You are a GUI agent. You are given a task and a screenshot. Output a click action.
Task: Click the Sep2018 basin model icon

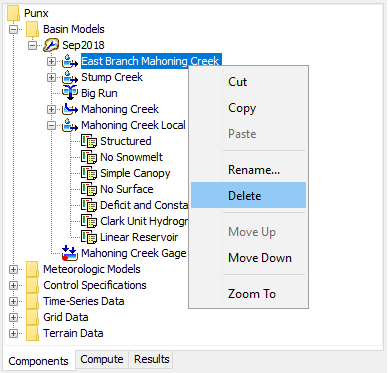tap(51, 45)
